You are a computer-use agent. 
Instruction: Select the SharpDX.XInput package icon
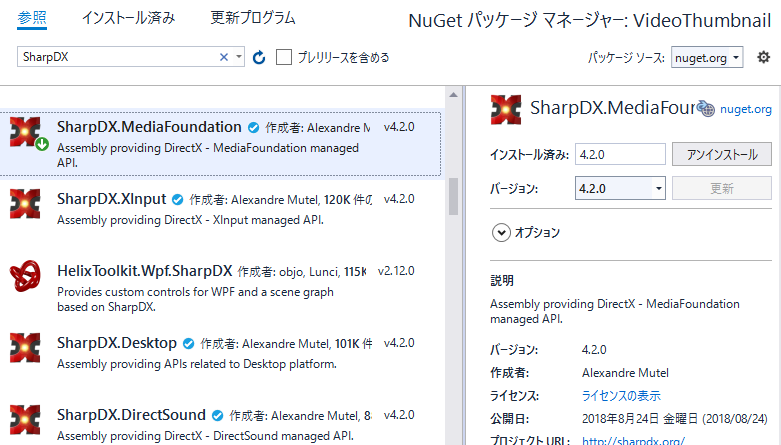[25, 204]
